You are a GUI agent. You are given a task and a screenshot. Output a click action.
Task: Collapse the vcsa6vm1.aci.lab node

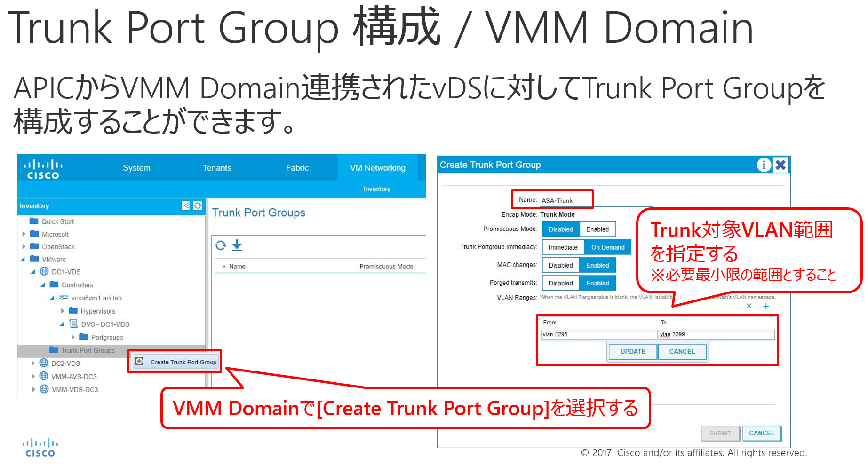coord(52,298)
